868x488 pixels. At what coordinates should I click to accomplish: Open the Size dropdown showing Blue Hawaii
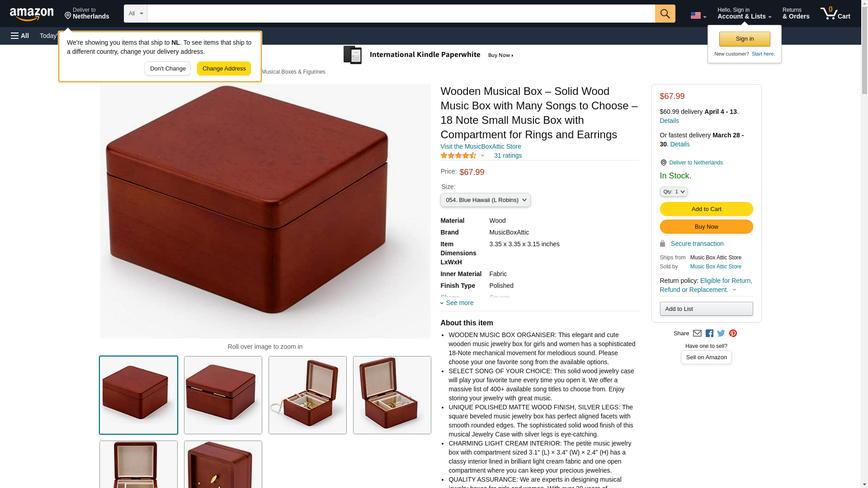[485, 200]
